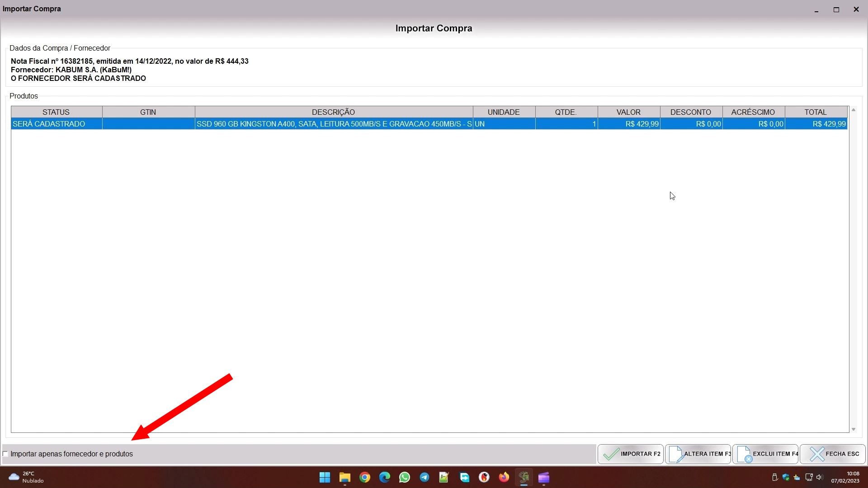The image size is (868, 488).
Task: Click the products list scroll up arrow
Action: click(854, 110)
